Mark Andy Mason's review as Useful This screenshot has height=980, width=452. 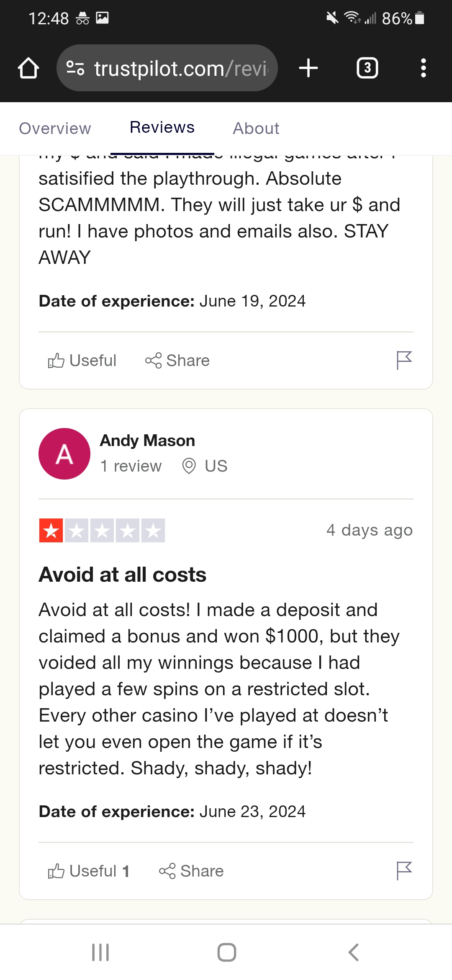(88, 871)
